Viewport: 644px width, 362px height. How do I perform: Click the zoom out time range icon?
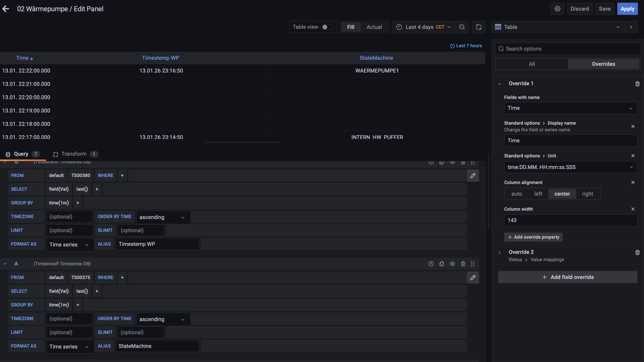(462, 27)
